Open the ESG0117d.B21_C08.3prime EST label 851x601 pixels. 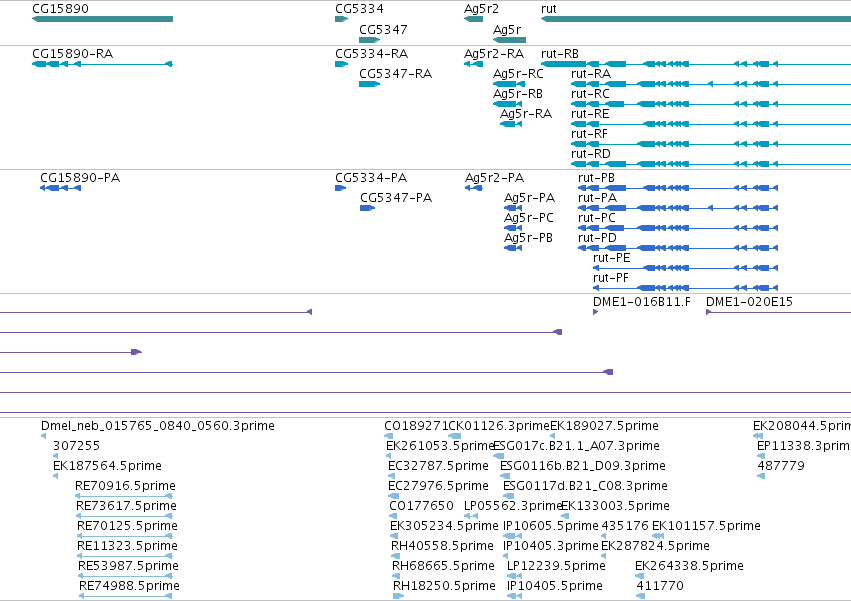click(586, 486)
